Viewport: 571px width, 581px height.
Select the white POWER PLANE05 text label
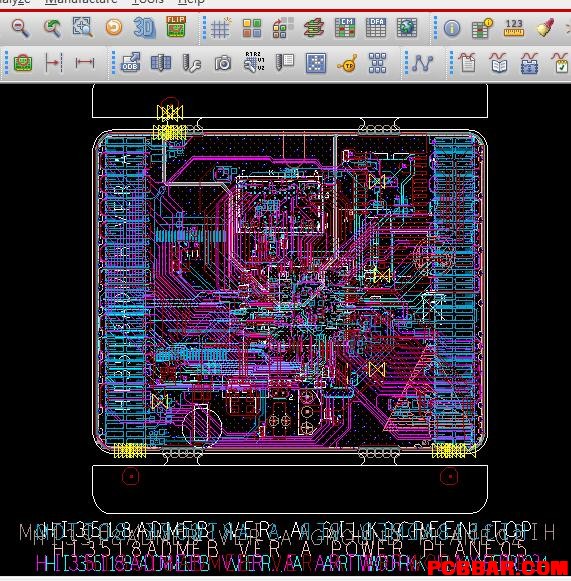pos(289,548)
